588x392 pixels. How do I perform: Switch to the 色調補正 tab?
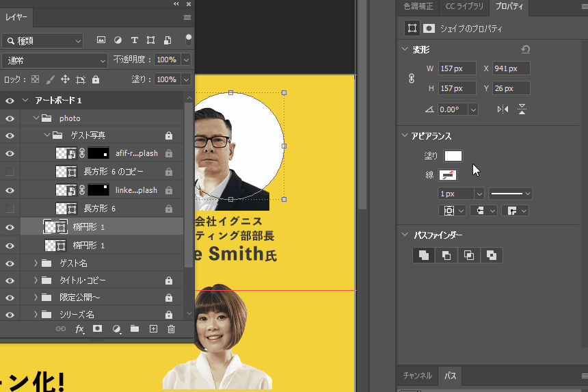[x=418, y=6]
